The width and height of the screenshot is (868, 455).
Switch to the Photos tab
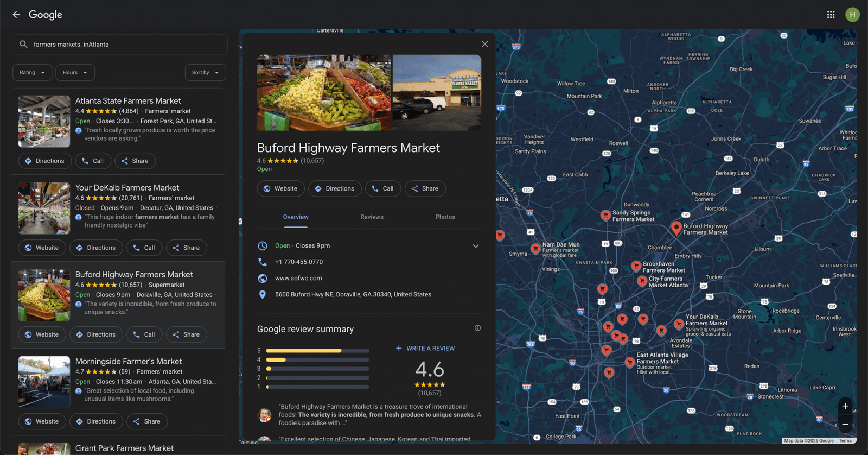(445, 217)
